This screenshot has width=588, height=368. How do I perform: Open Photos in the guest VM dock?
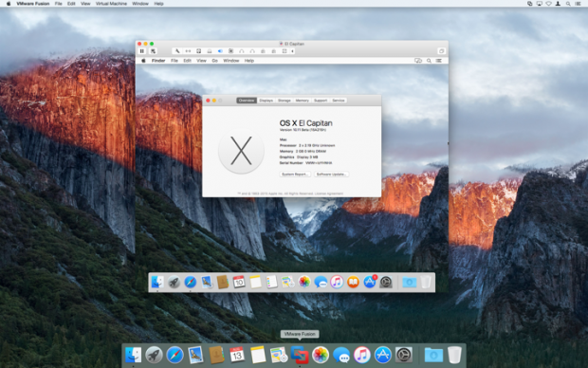tap(304, 282)
